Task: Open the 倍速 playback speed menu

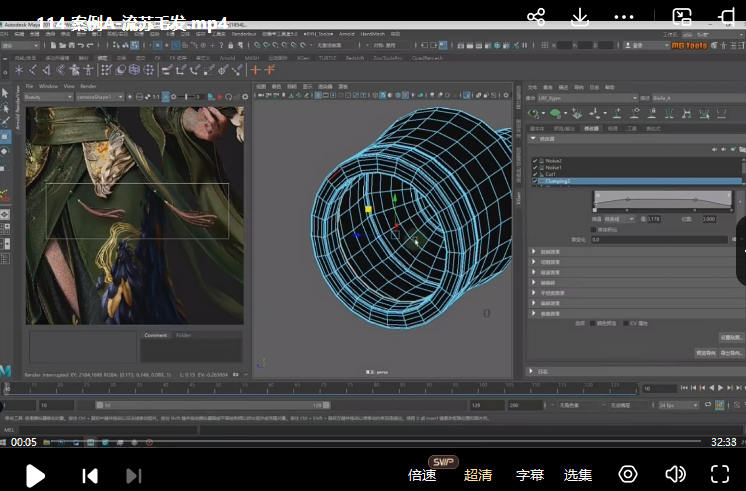Action: [422, 475]
